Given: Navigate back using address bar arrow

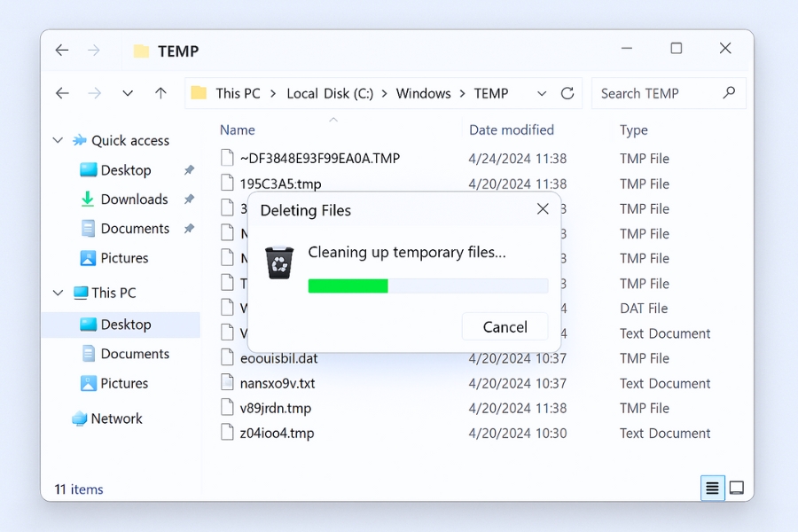Looking at the screenshot, I should tap(62, 93).
